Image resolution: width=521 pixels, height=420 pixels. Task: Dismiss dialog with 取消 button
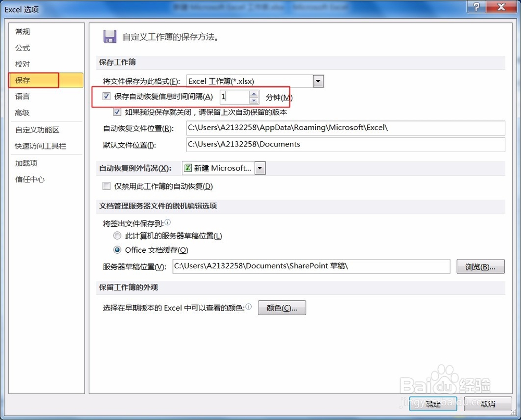[488, 404]
